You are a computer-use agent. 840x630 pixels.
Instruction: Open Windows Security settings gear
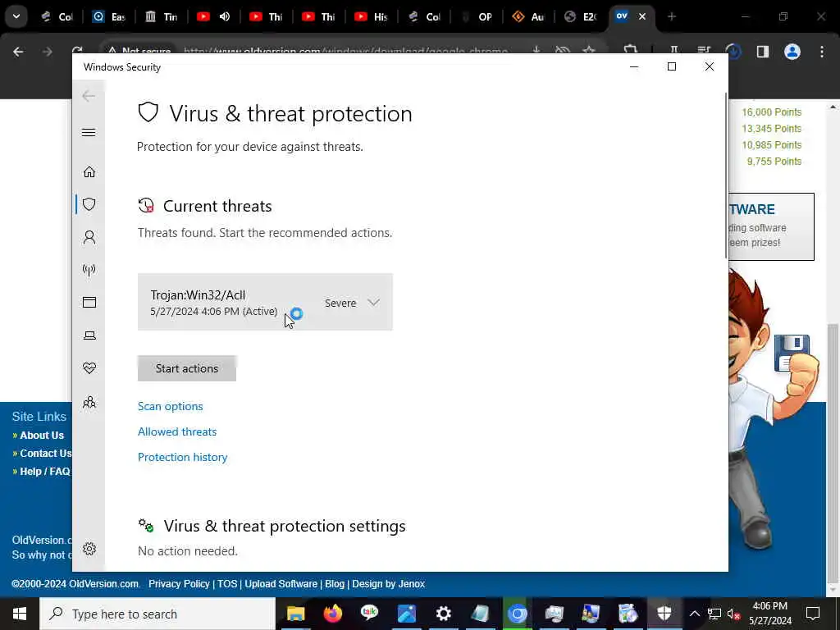coord(89,549)
